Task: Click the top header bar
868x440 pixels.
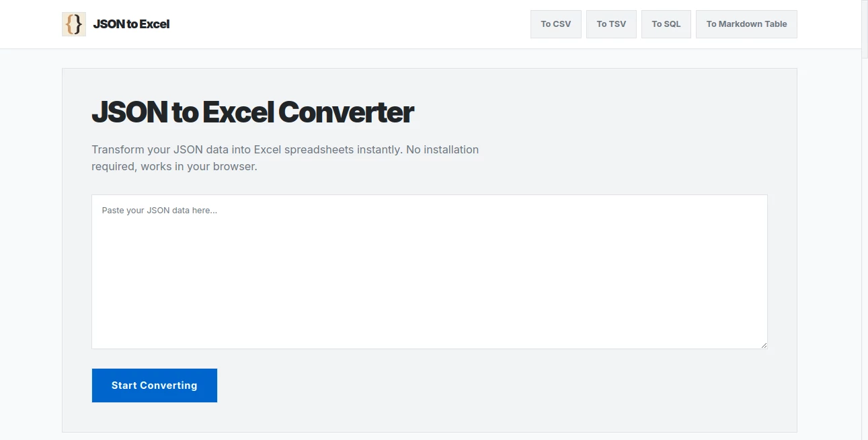Action: coord(370,24)
